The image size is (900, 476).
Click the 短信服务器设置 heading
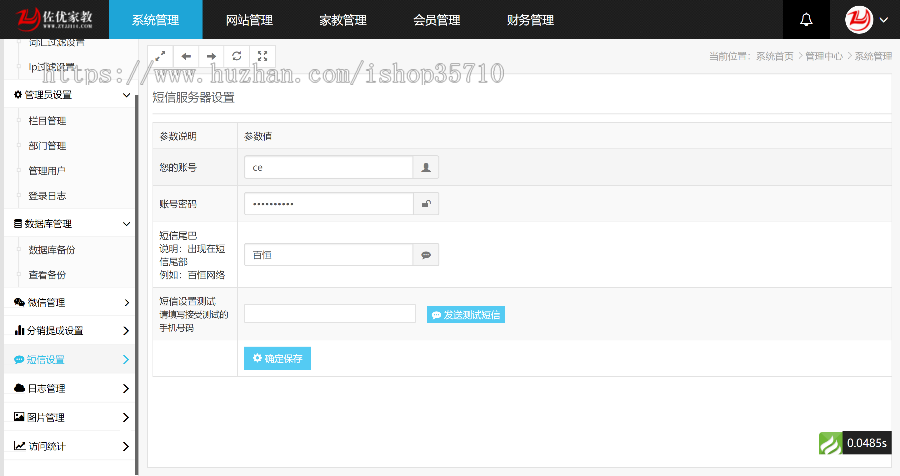coord(194,98)
